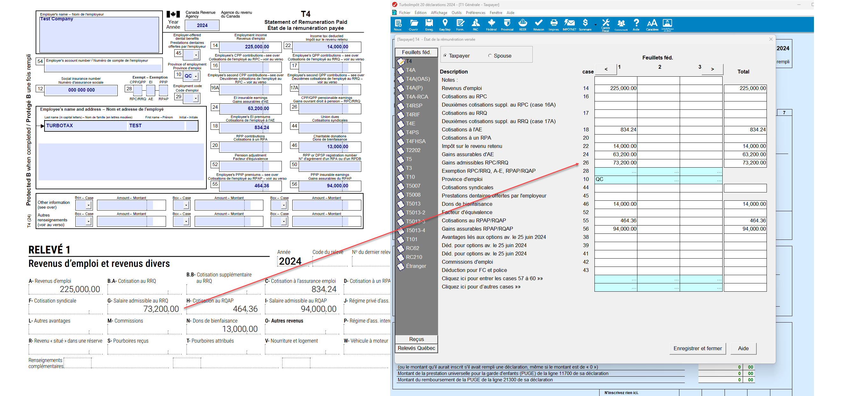
Task: Click the Nouv. new return toolbar icon
Action: [x=398, y=24]
